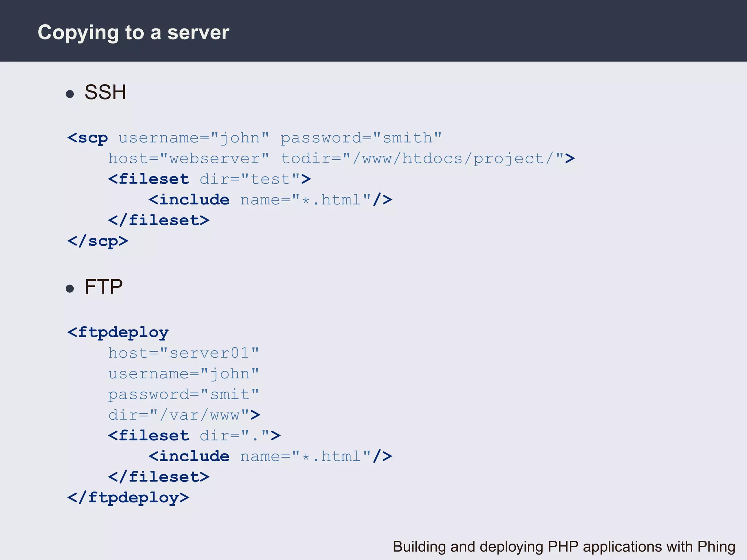Click the dir="/var/www" attribute
The image size is (747, 560).
click(x=179, y=415)
